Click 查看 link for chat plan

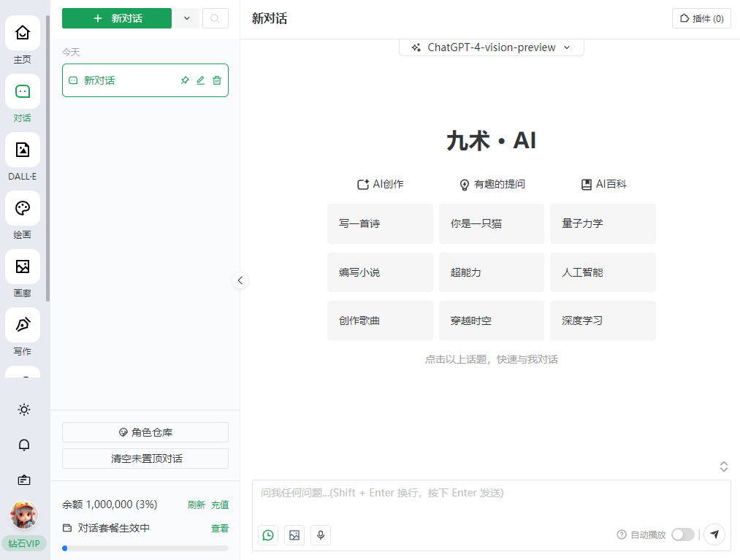[x=220, y=529]
